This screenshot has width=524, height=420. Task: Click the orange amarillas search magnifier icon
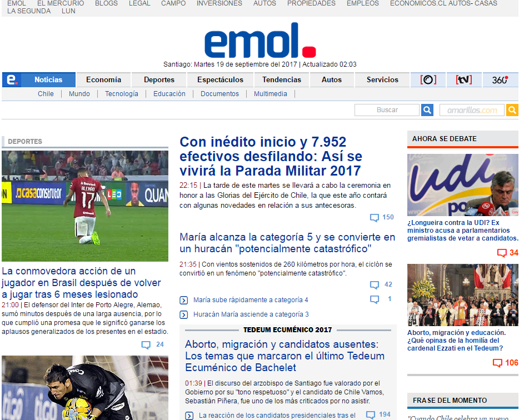512,110
